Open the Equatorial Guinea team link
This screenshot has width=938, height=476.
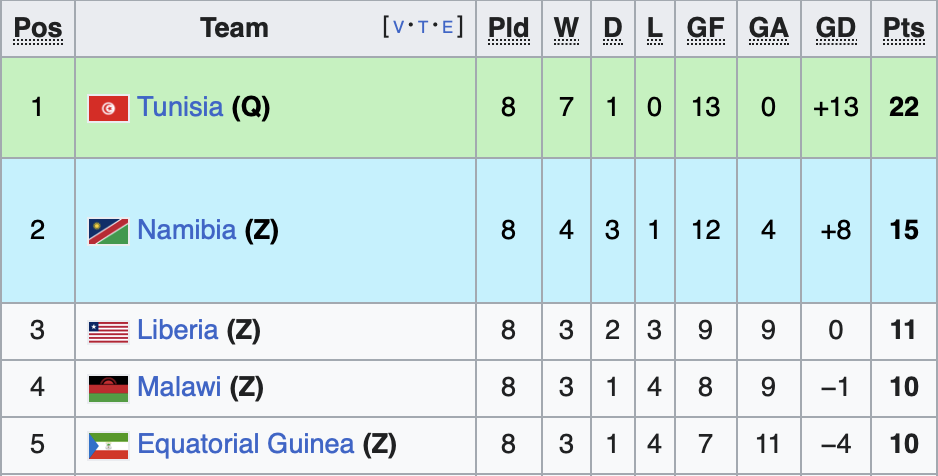click(x=246, y=443)
